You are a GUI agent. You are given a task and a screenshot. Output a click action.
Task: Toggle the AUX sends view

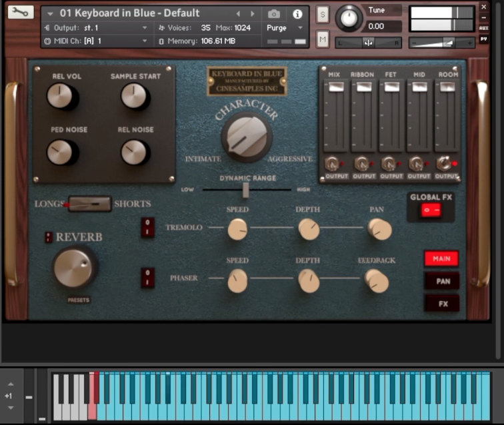point(484,28)
